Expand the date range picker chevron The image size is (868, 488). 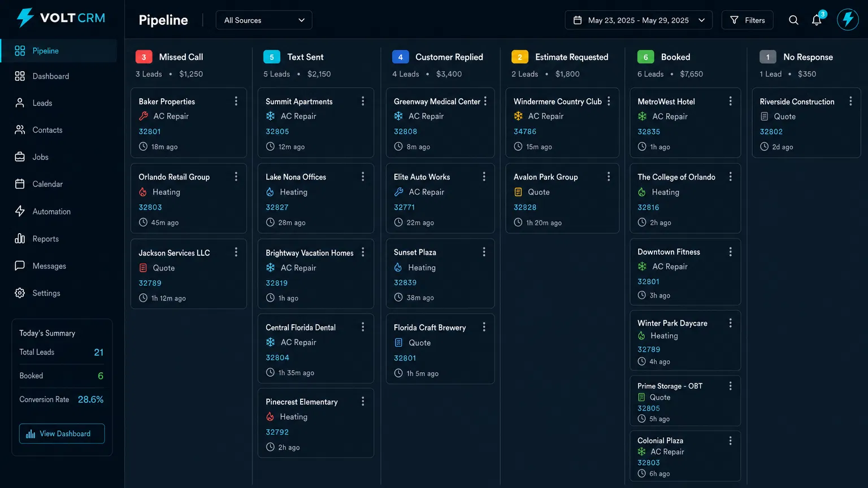(x=702, y=20)
